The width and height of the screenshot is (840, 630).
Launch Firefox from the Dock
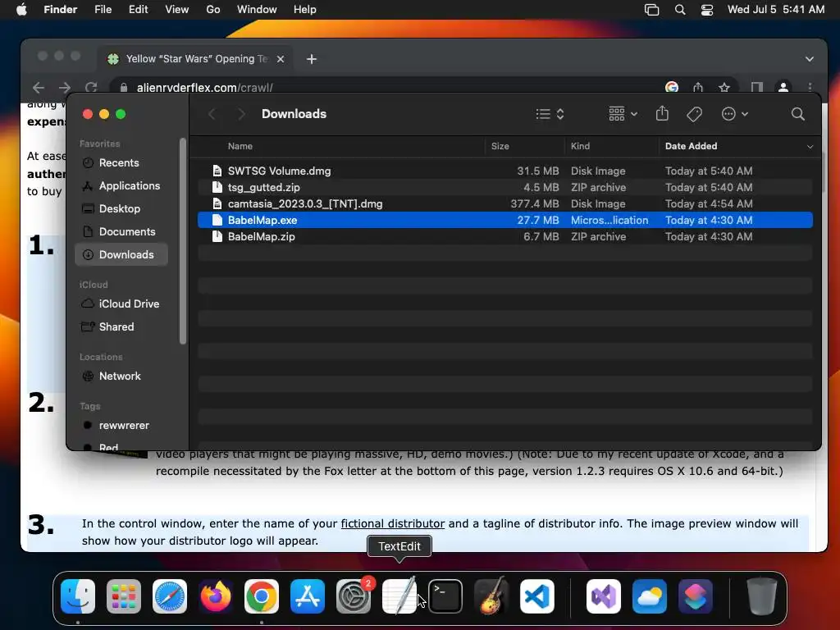216,596
